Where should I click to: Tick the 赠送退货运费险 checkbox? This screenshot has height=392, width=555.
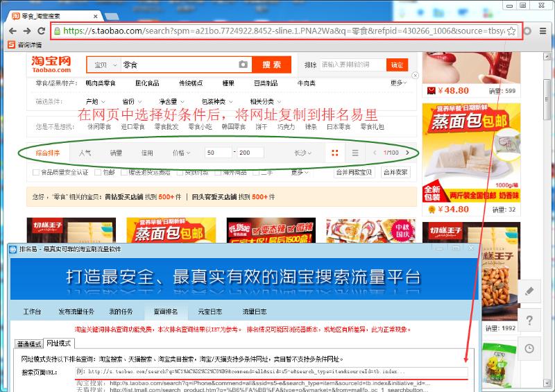[x=124, y=173]
